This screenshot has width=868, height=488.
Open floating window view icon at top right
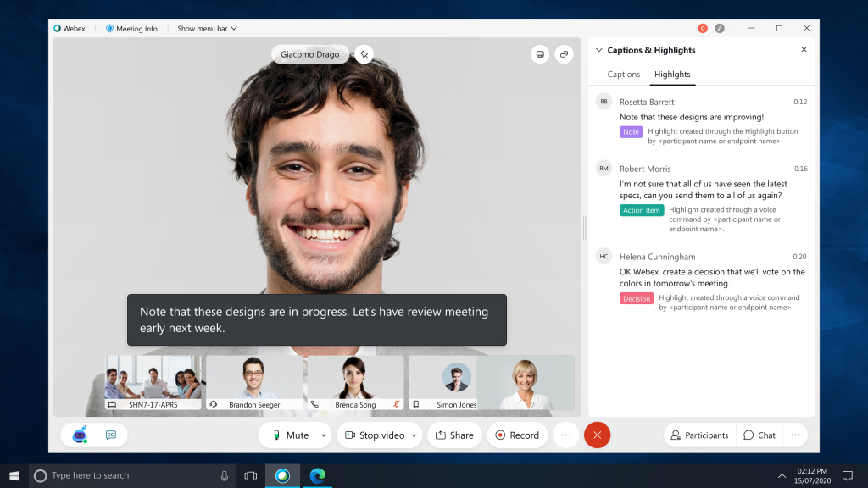pos(564,54)
